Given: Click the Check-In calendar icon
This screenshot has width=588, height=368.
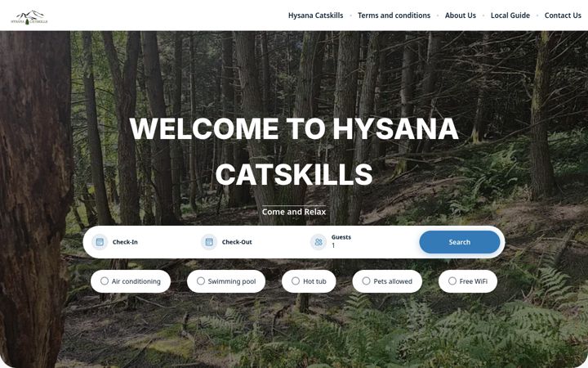Looking at the screenshot, I should (100, 242).
